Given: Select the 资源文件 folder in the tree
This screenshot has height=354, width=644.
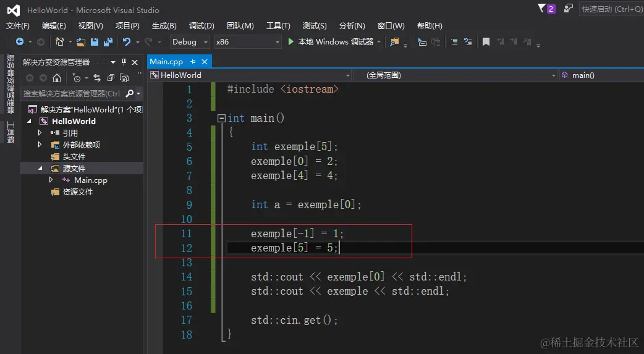Looking at the screenshot, I should click(78, 192).
